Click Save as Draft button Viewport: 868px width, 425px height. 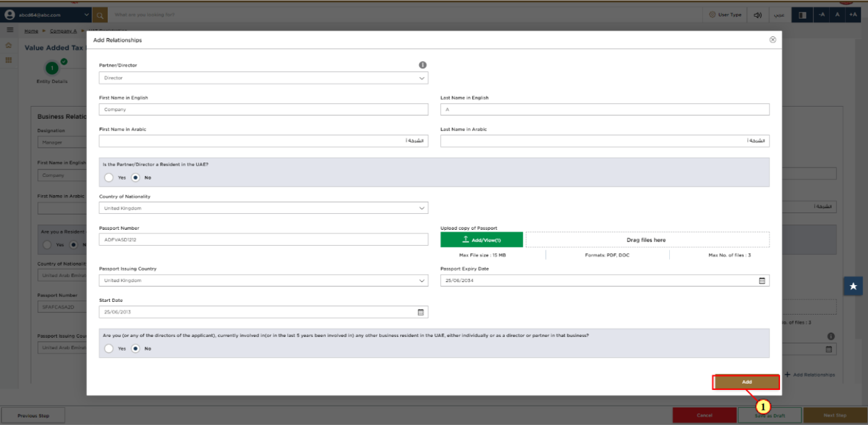770,416
